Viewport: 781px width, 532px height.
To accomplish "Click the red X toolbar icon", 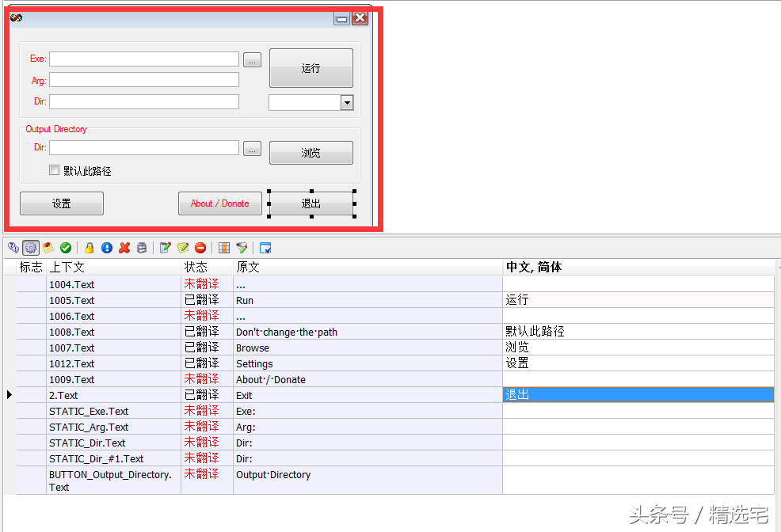I will [124, 247].
